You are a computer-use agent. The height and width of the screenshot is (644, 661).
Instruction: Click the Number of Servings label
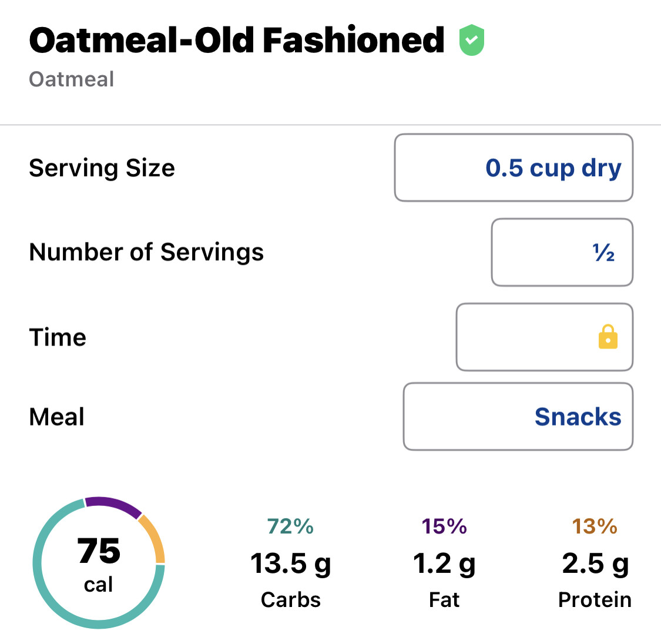(x=146, y=252)
